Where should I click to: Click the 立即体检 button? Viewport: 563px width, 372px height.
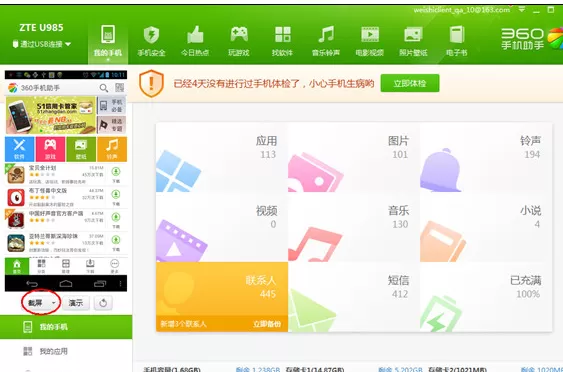tap(410, 83)
